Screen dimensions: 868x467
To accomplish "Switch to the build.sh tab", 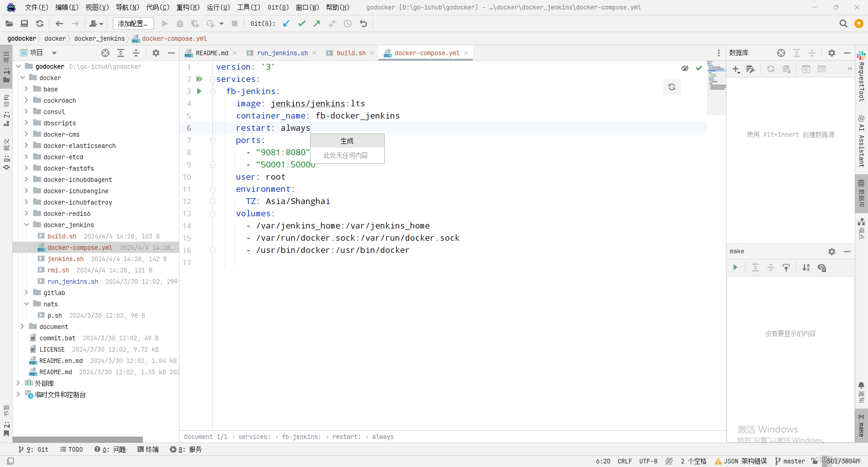I will tap(352, 53).
